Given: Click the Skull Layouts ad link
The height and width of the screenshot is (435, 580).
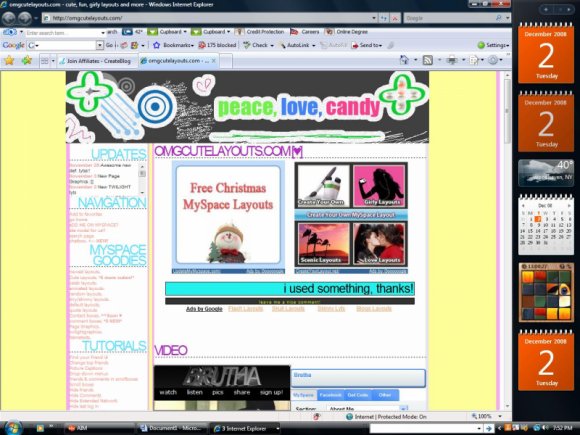Looking at the screenshot, I should coord(288,308).
